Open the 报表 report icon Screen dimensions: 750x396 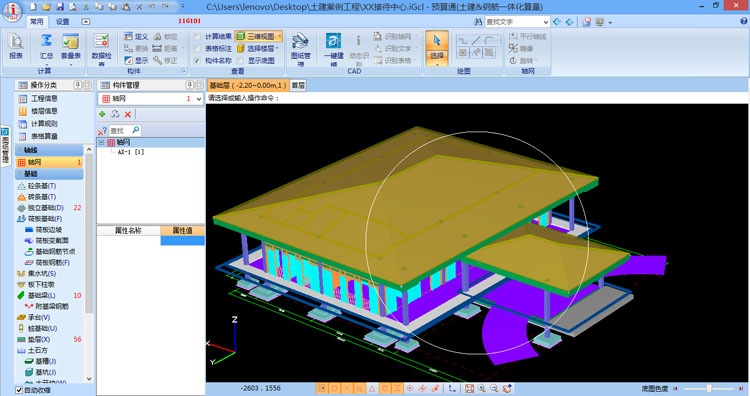[x=16, y=47]
